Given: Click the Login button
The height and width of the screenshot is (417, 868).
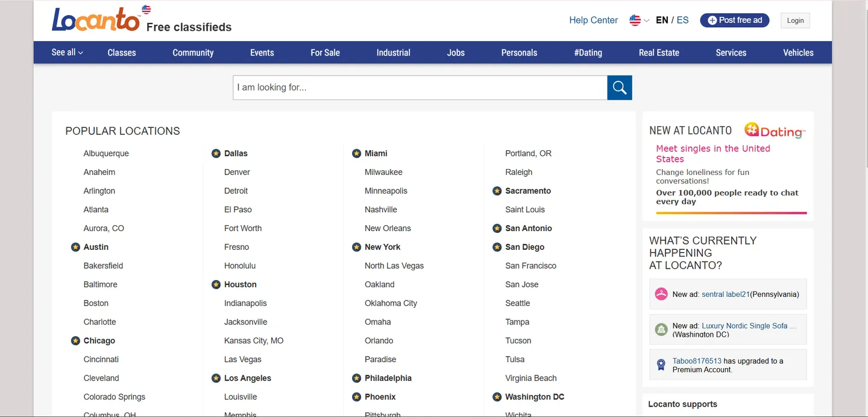Looking at the screenshot, I should (x=796, y=21).
